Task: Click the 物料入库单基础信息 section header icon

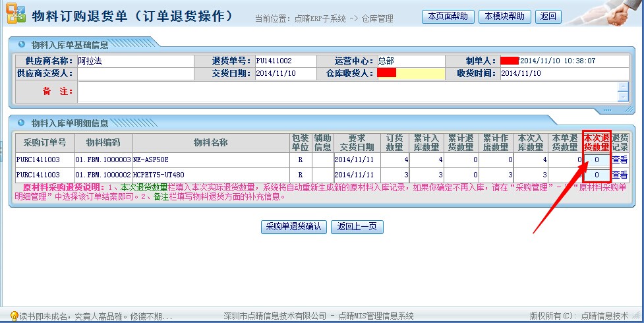Action: point(20,45)
